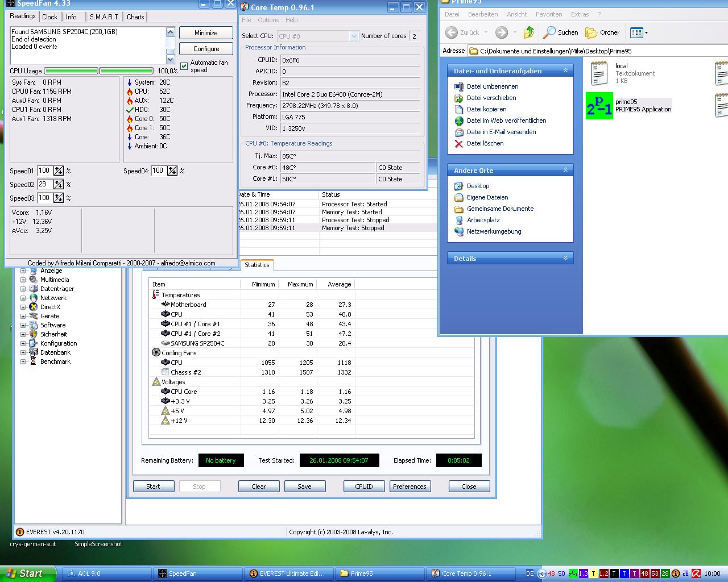Open Preferences in the stability test

pos(410,487)
